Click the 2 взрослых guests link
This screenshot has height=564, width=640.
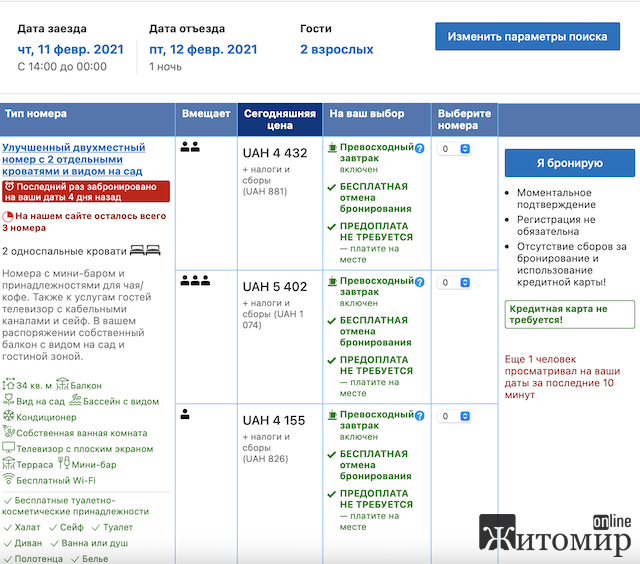tap(337, 49)
